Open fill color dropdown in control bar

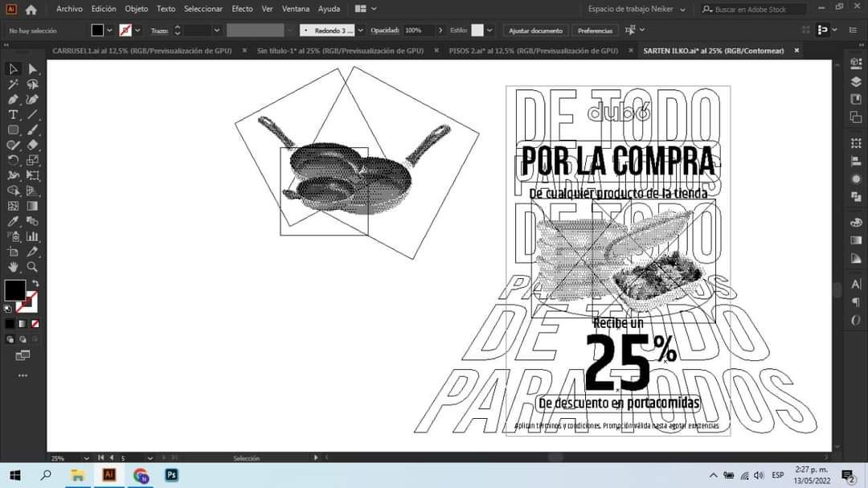tap(109, 31)
